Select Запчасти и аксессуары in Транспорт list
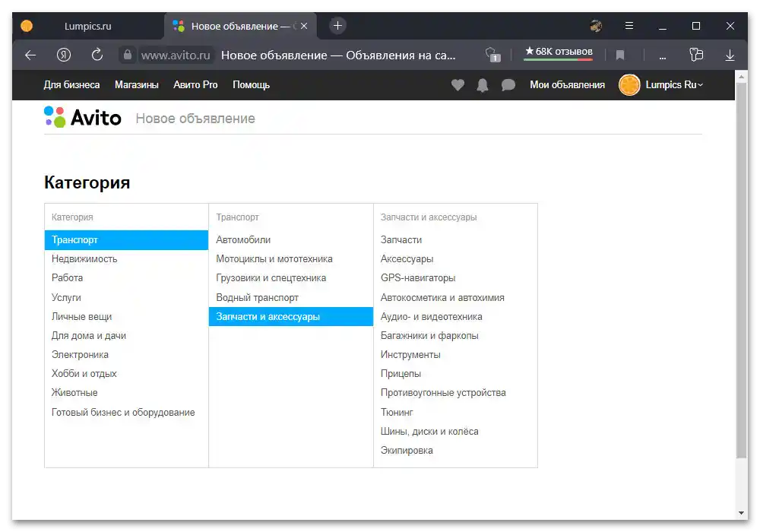This screenshot has height=532, width=760. coord(291,316)
